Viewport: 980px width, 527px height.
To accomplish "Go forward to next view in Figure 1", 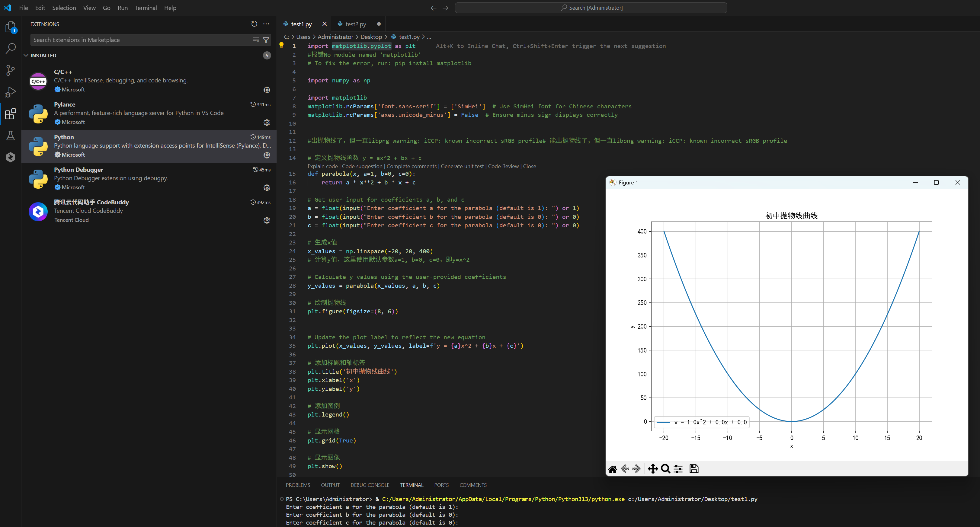I will coord(636,469).
